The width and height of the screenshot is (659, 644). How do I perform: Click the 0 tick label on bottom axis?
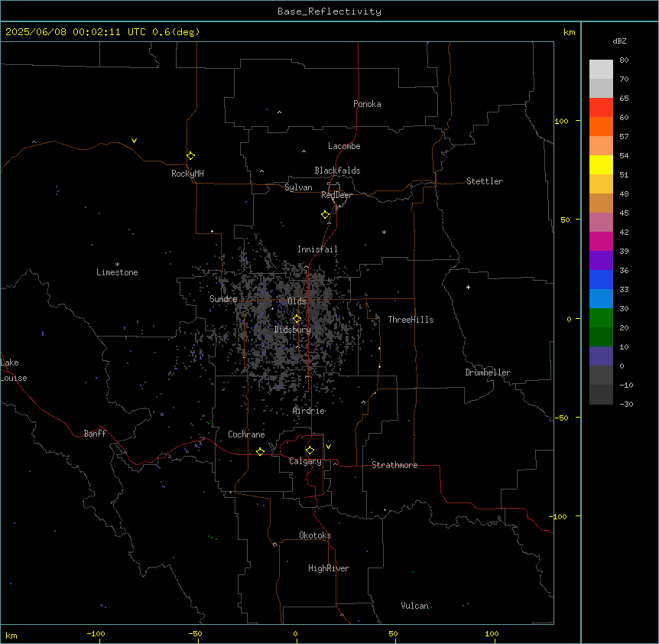295,633
